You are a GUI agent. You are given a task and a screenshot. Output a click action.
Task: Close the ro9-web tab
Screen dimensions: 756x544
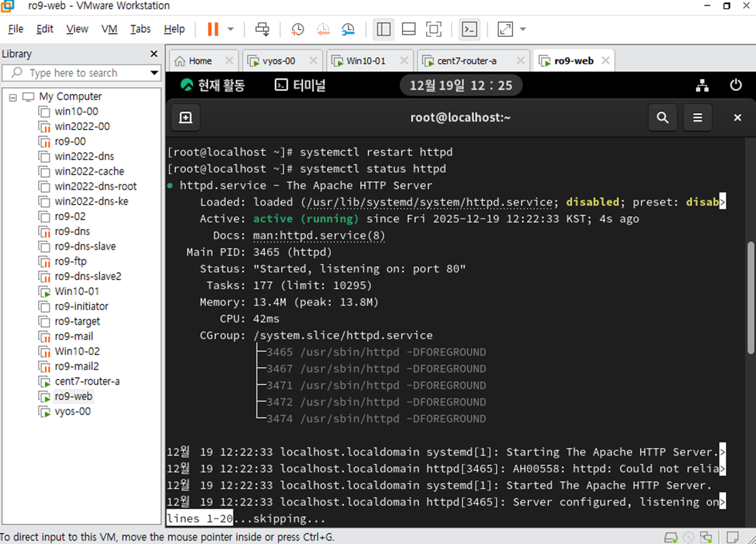pos(605,61)
